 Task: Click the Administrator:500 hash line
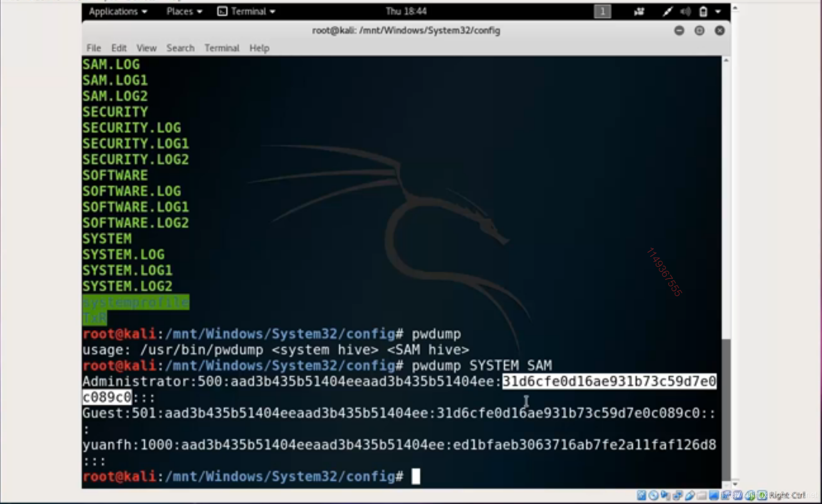(399, 389)
